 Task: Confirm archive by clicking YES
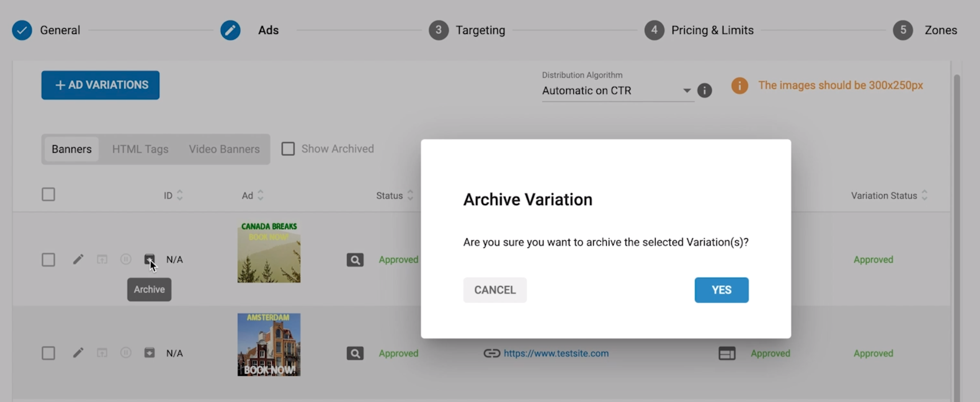(x=721, y=290)
